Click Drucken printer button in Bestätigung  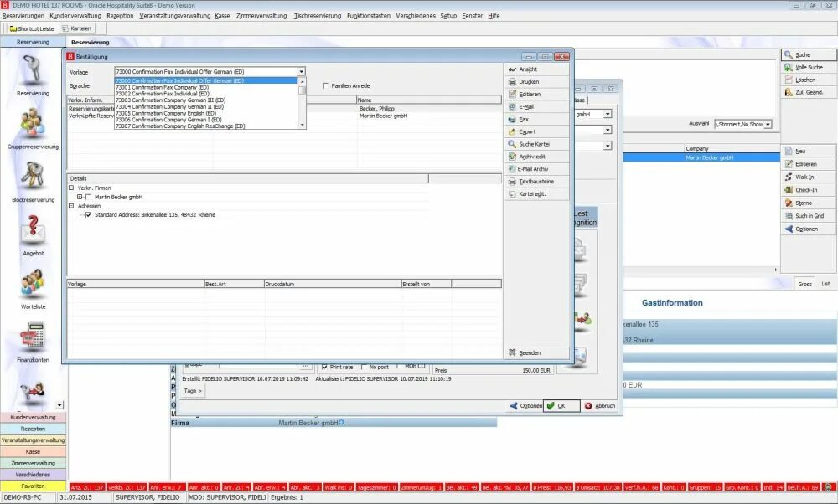[536, 82]
